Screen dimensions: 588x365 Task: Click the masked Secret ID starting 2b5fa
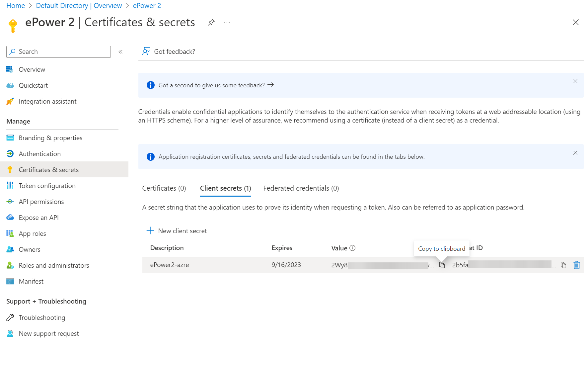coord(504,265)
